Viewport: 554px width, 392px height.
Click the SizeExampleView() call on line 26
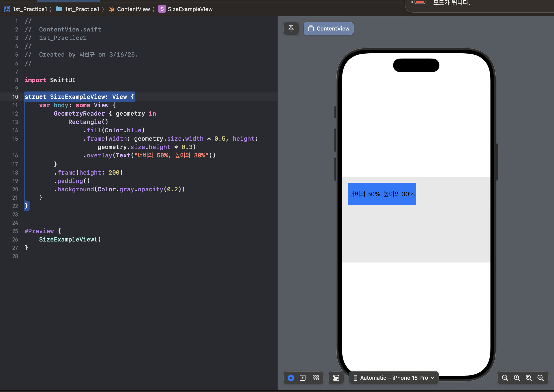click(x=70, y=239)
